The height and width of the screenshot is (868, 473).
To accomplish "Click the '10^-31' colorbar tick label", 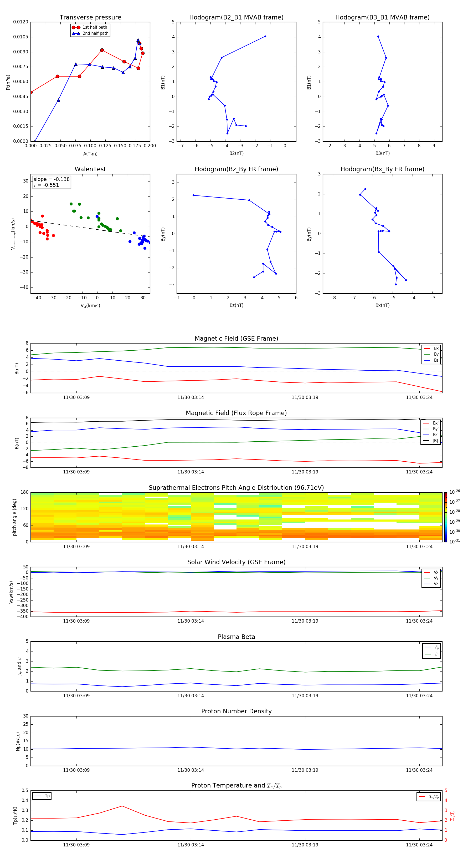I will [x=455, y=542].
